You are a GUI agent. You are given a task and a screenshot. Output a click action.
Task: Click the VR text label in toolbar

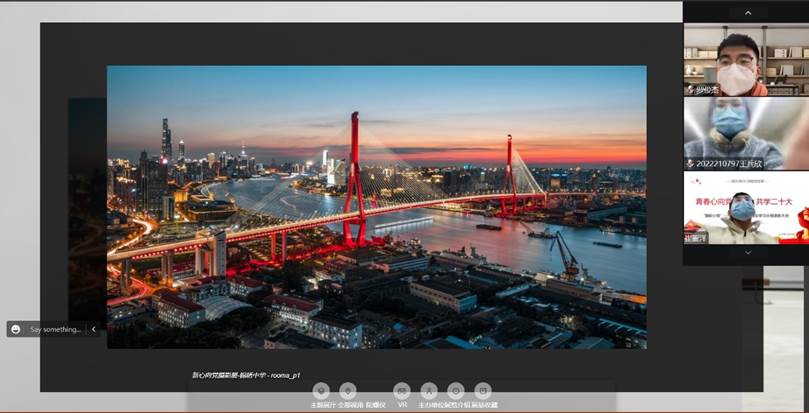coord(402,405)
